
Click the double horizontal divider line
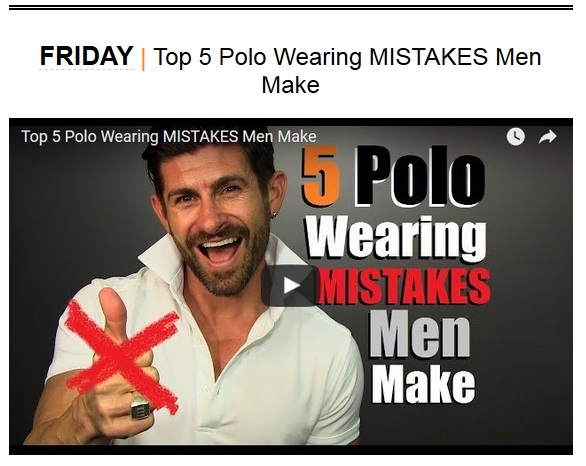[x=291, y=7]
